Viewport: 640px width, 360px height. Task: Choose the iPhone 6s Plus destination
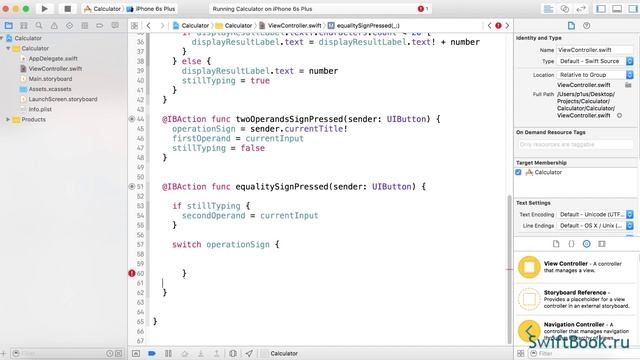point(151,9)
